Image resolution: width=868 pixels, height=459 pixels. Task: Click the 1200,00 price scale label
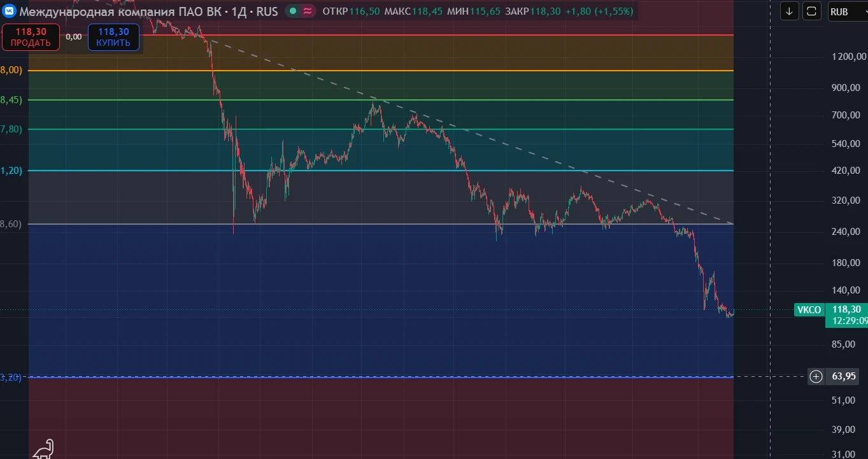850,57
